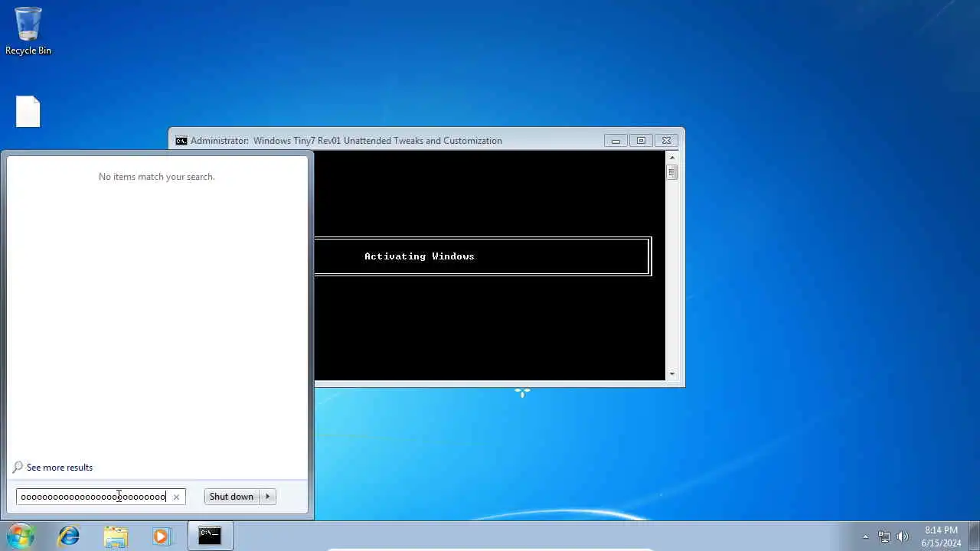Click the Activating Windows text
This screenshot has height=551, width=980.
coord(420,256)
